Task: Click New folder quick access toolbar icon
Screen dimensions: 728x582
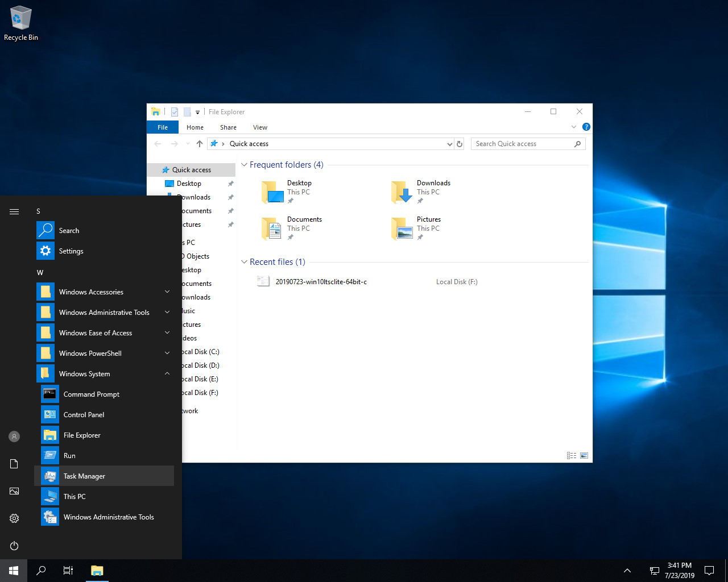Action: click(187, 112)
